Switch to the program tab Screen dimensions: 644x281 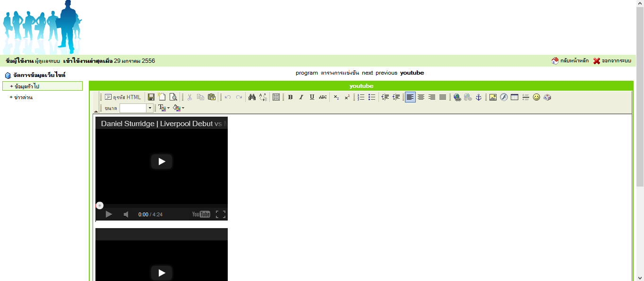click(307, 73)
